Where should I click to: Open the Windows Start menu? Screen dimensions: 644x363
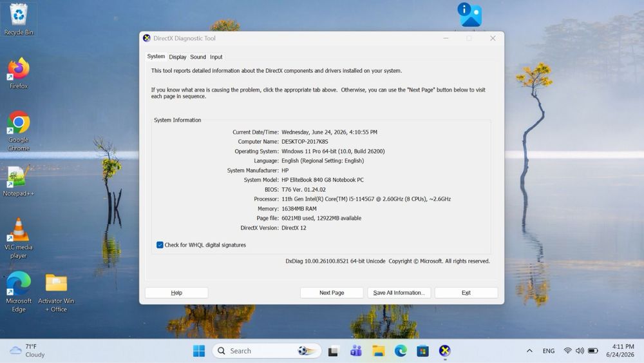pyautogui.click(x=199, y=351)
